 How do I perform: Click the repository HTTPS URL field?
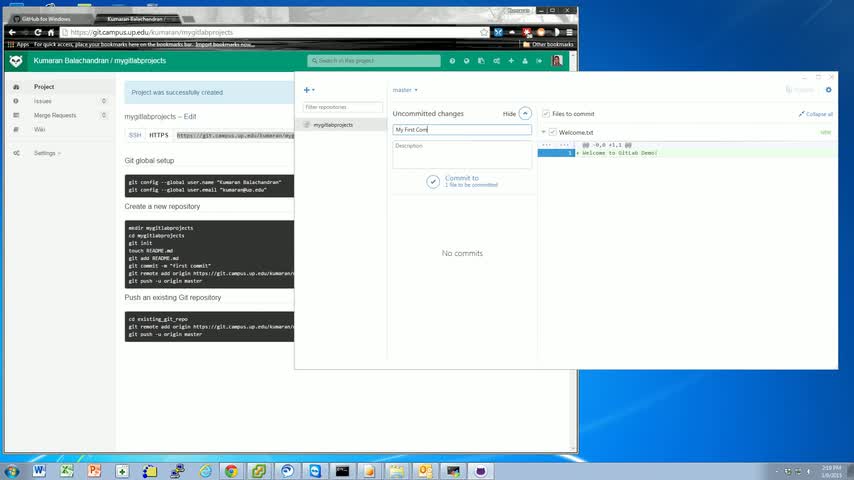[x=235, y=135]
